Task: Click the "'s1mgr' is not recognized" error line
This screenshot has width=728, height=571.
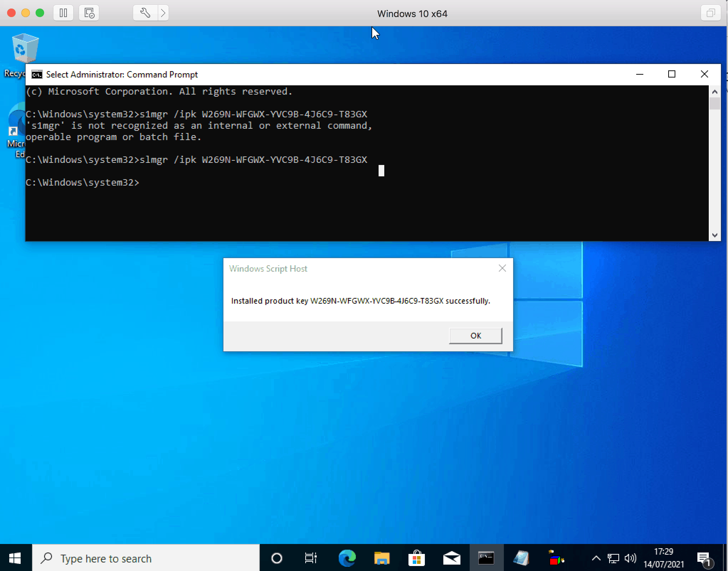Action: pyautogui.click(x=199, y=126)
